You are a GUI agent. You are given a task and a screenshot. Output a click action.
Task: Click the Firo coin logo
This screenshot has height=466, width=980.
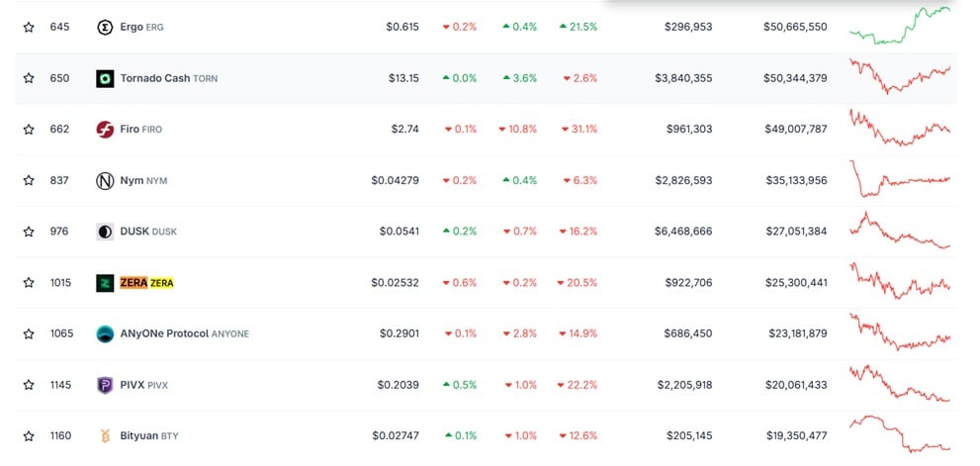click(105, 130)
